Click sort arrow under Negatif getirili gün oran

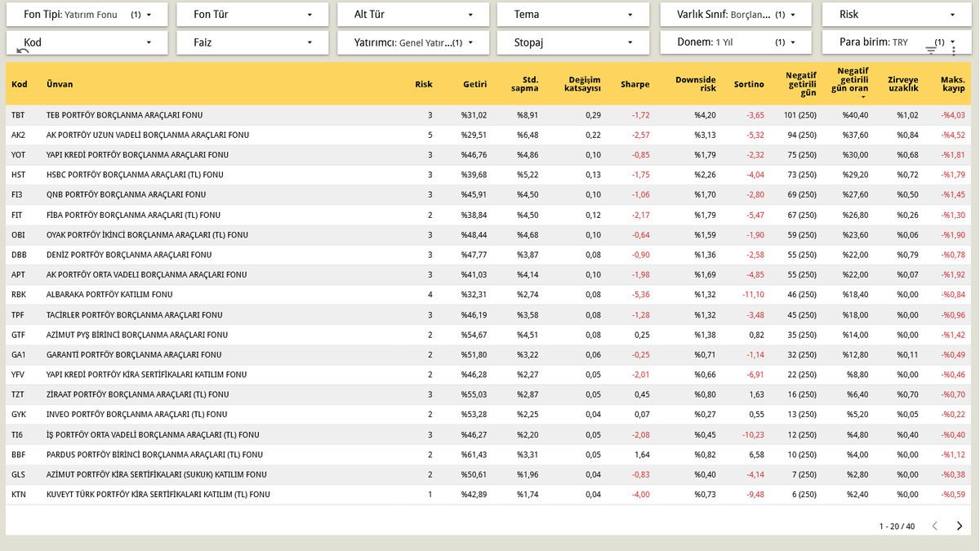click(863, 97)
